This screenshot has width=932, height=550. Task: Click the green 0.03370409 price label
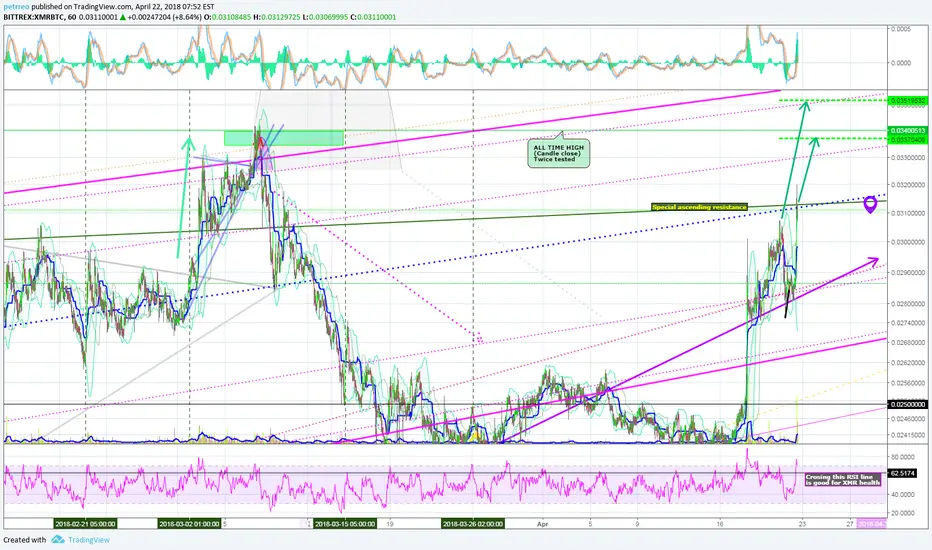tap(907, 140)
